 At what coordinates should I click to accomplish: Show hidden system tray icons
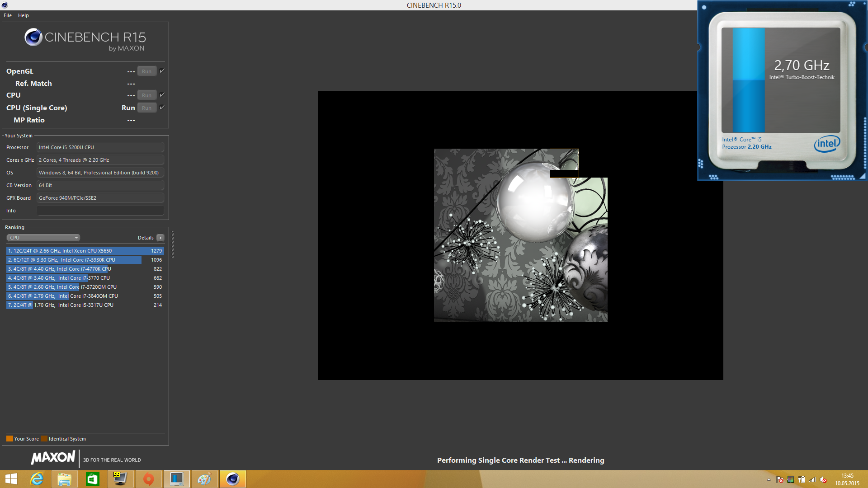click(769, 480)
